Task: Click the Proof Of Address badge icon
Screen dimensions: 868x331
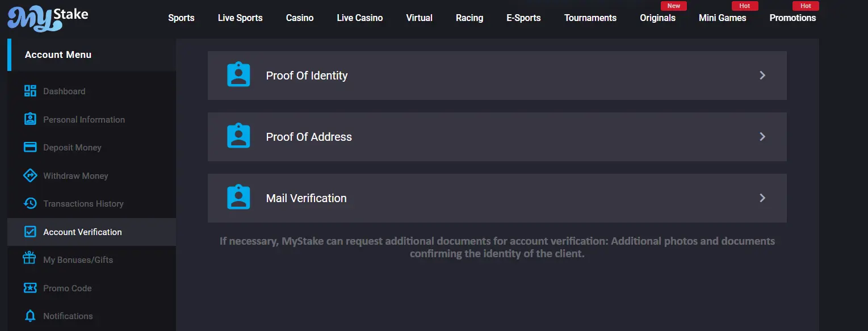Action: [238, 136]
